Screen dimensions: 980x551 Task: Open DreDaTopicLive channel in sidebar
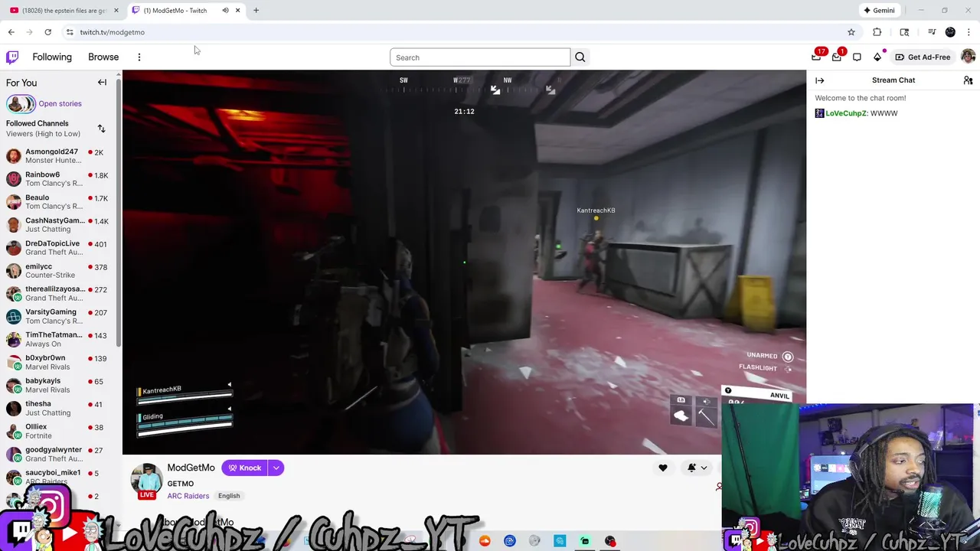pos(57,248)
